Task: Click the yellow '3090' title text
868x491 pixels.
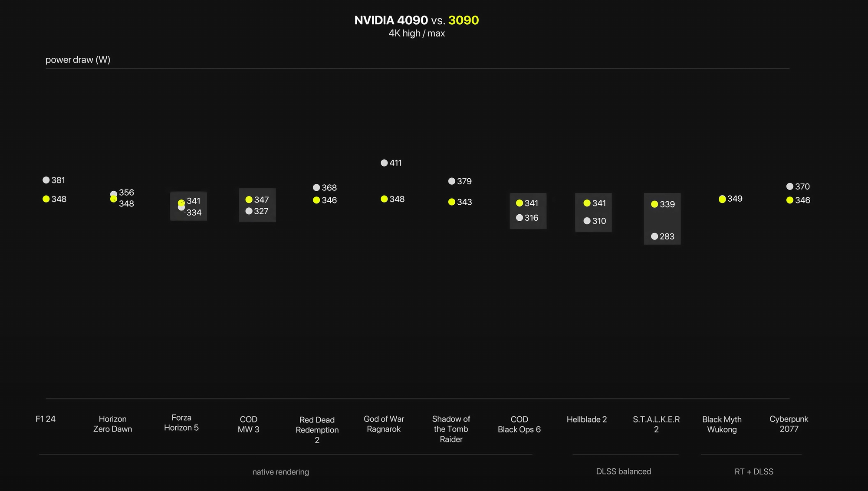Action: 464,20
